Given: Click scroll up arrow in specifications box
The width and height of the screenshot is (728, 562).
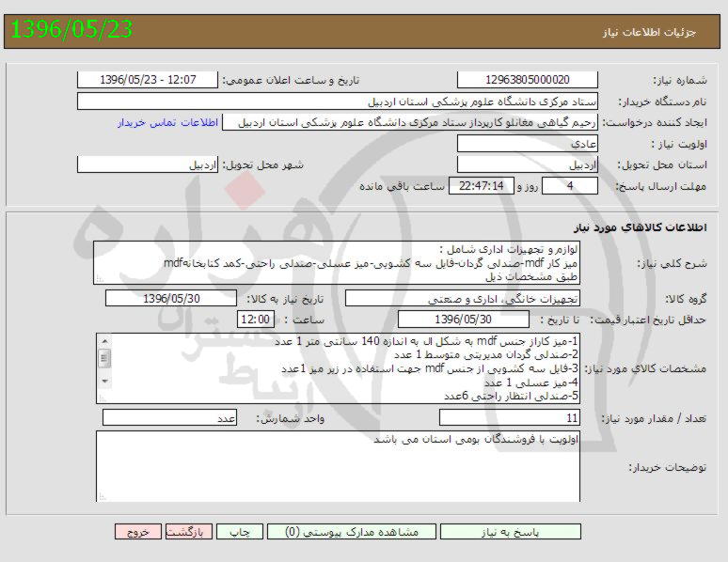Looking at the screenshot, I should [x=105, y=341].
